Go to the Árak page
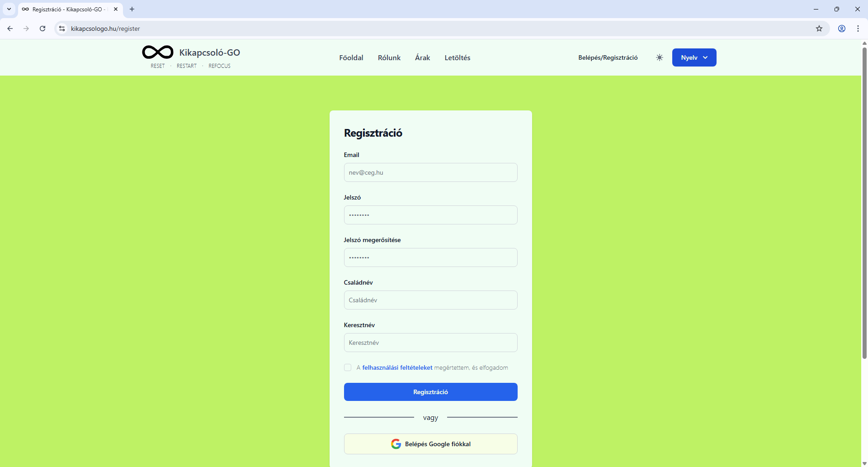The width and height of the screenshot is (868, 467). [422, 57]
